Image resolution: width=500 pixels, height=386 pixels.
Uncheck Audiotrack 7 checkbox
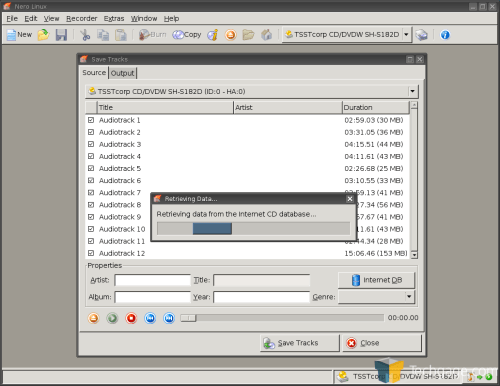coord(91,193)
